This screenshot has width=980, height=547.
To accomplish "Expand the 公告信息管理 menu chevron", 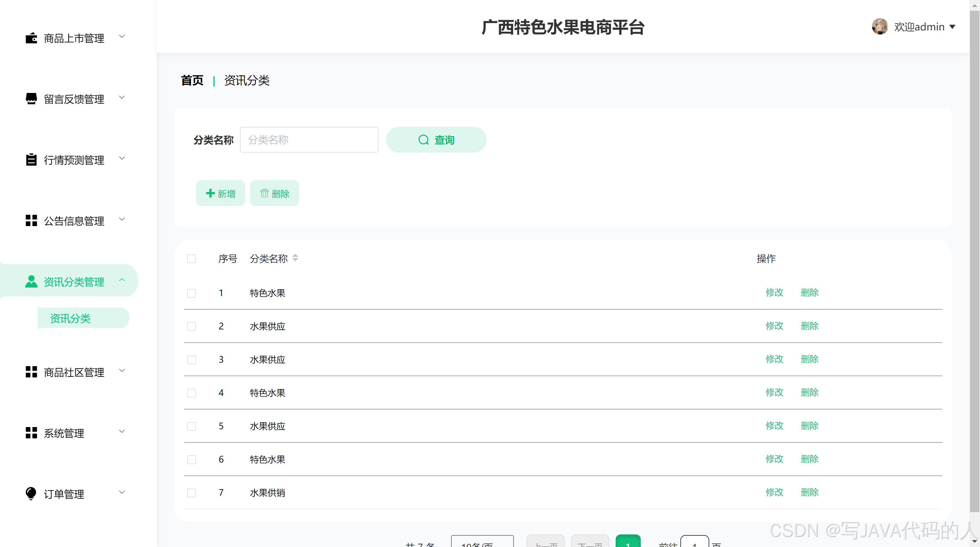I will point(122,219).
